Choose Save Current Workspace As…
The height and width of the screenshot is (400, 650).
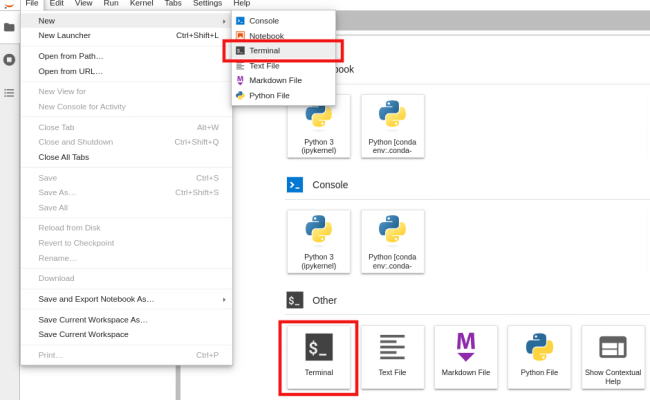[126, 320]
